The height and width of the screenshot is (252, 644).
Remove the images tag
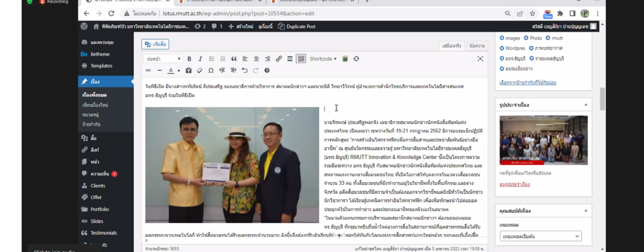pyautogui.click(x=502, y=38)
